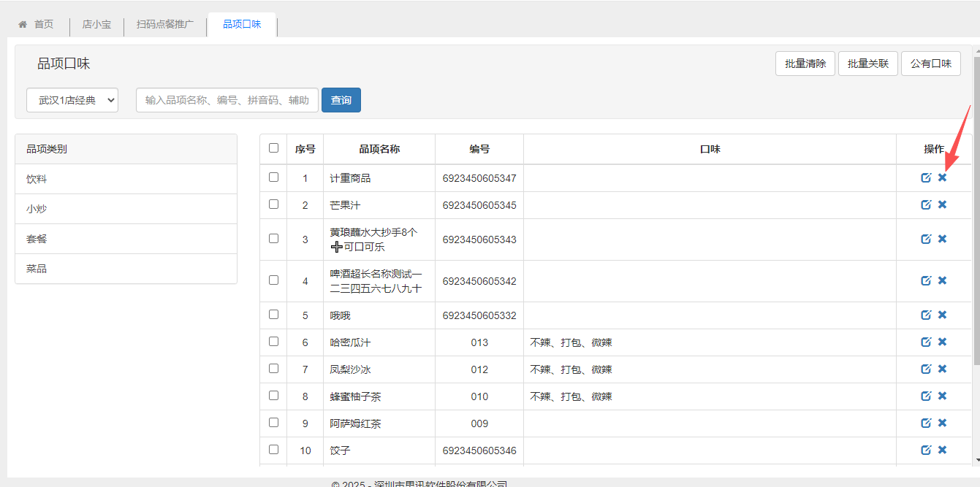Clear flavors of 哈密瓜汁 with X icon
The image size is (980, 487).
coord(942,342)
